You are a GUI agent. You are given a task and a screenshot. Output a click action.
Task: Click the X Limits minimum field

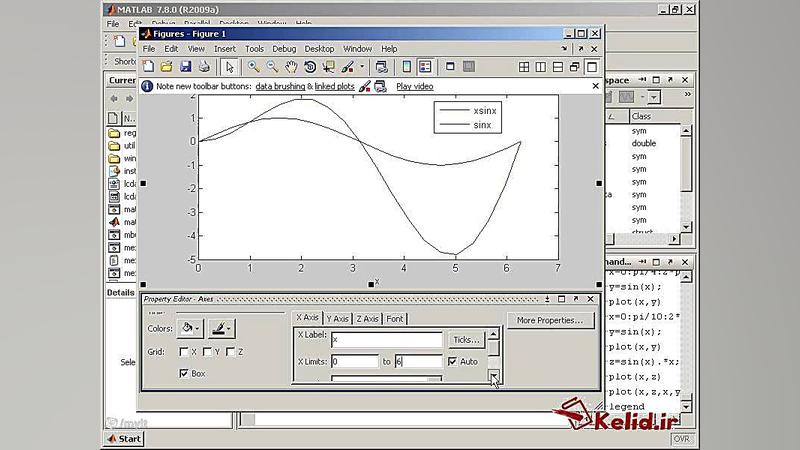pyautogui.click(x=355, y=361)
